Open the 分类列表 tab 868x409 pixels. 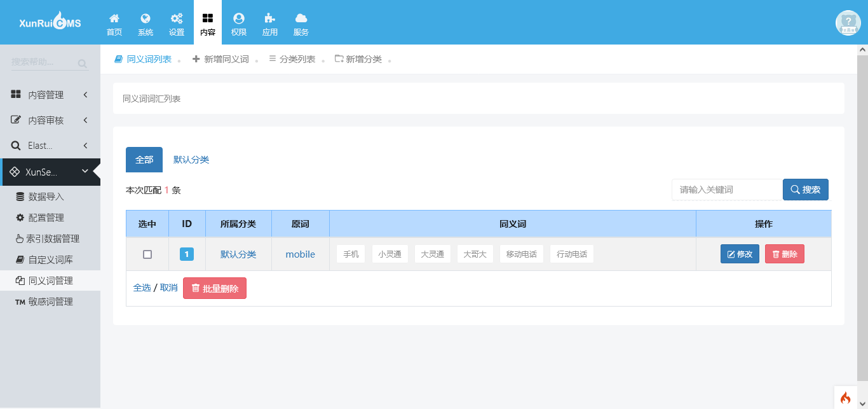[x=292, y=59]
